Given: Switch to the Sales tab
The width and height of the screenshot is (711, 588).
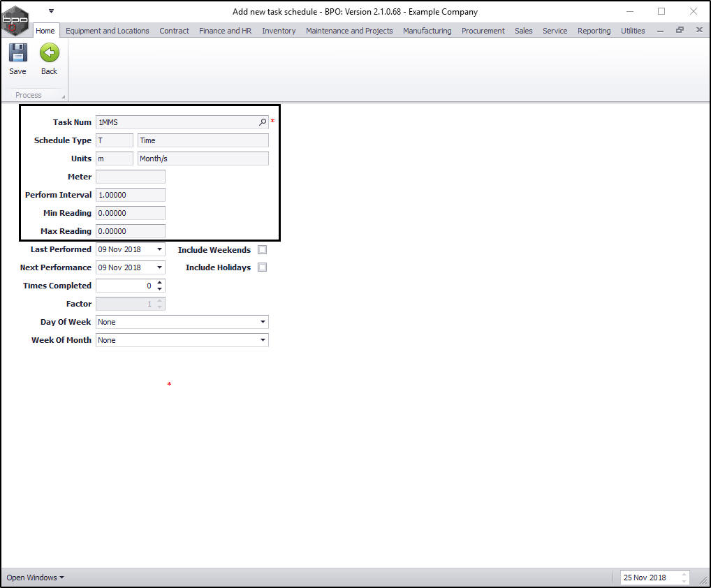Looking at the screenshot, I should [x=524, y=30].
